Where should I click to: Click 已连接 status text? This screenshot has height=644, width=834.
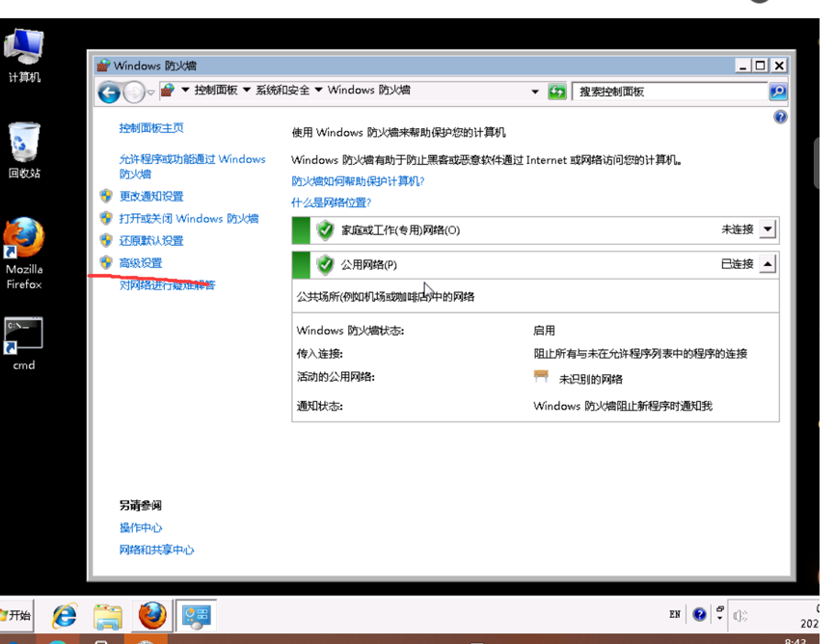click(738, 264)
